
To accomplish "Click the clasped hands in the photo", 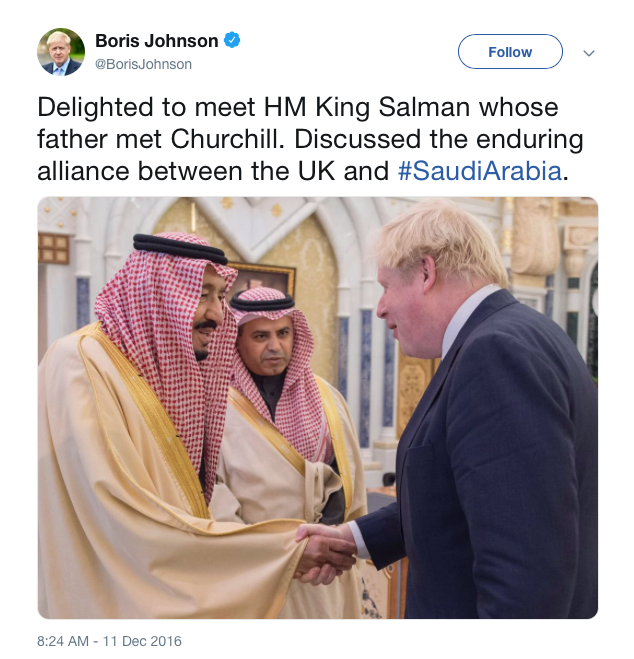I will 326,552.
